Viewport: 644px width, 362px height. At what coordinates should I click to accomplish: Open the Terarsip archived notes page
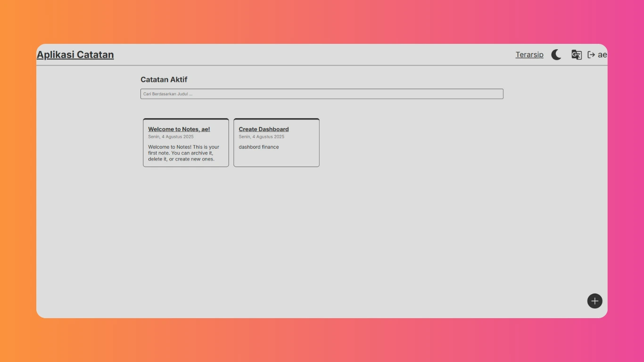click(529, 55)
